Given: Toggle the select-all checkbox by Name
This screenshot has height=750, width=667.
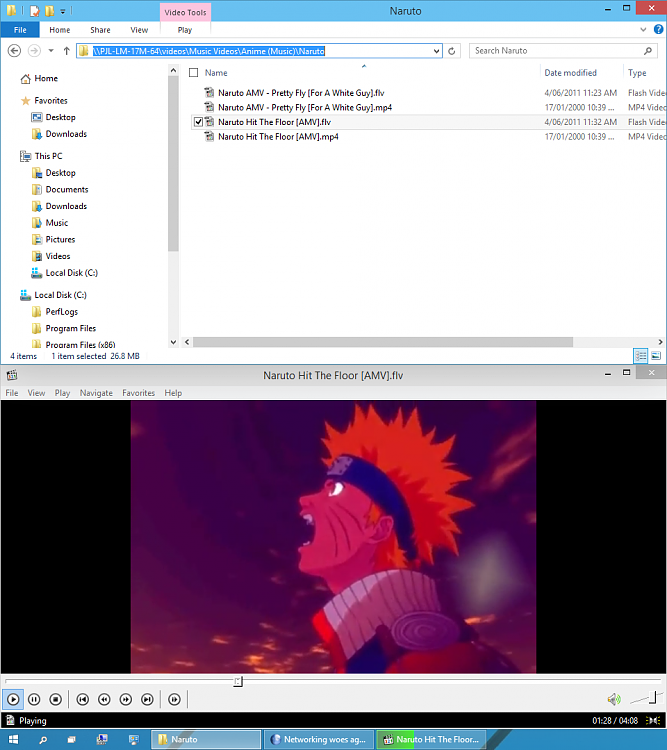Looking at the screenshot, I should (194, 73).
